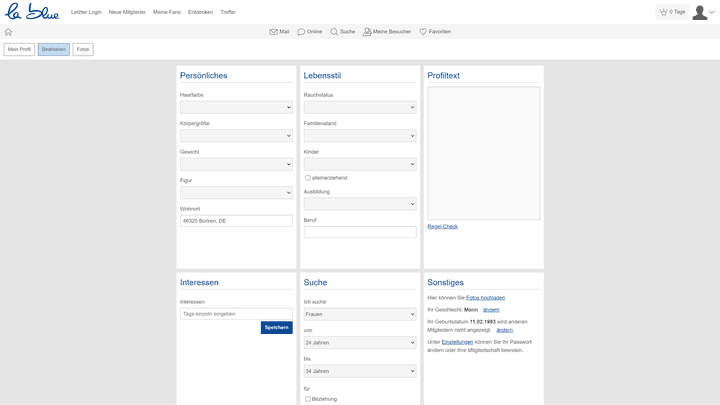Screen dimensions: 720x405
Task: Click the Meine Besucher icon
Action: [367, 32]
